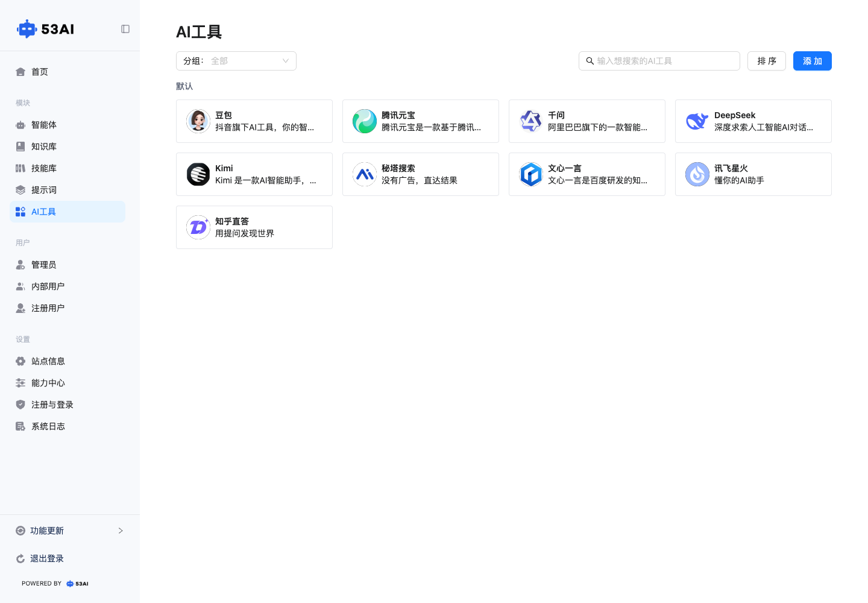Image resolution: width=868 pixels, height=603 pixels.
Task: Collapse the sidebar with the panel toggle icon
Action: pyautogui.click(x=125, y=29)
